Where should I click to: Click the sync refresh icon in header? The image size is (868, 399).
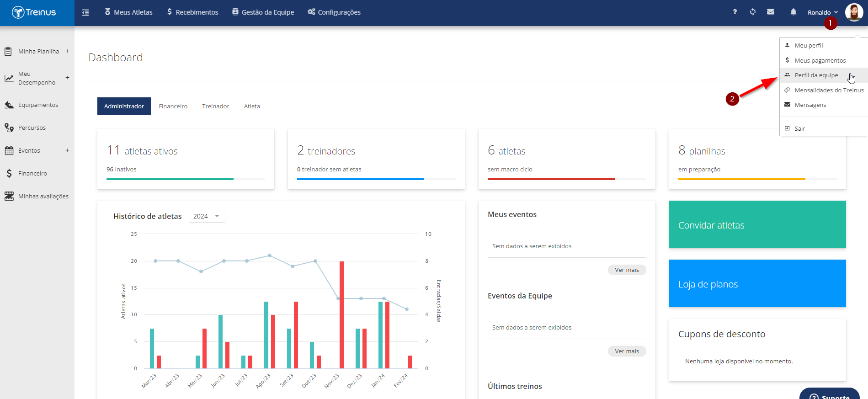tap(753, 12)
